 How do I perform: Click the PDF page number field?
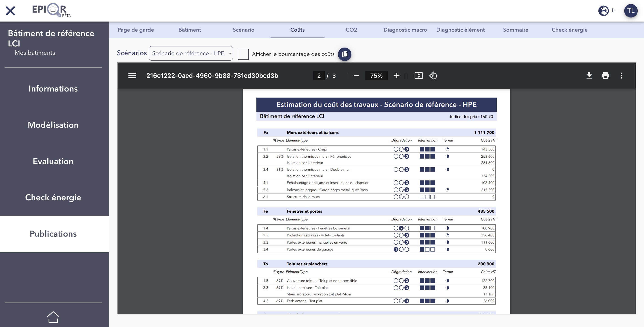pyautogui.click(x=319, y=76)
